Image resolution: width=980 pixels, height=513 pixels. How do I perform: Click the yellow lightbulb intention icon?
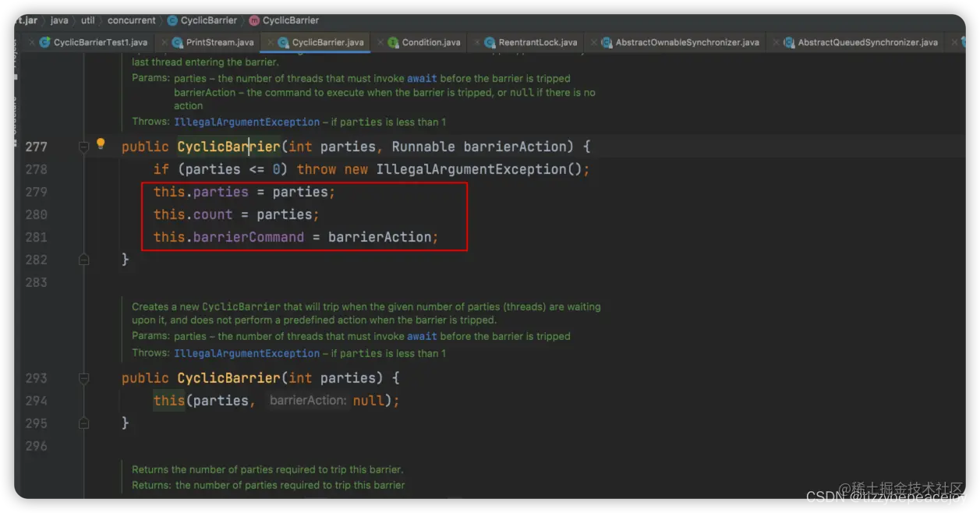(101, 143)
